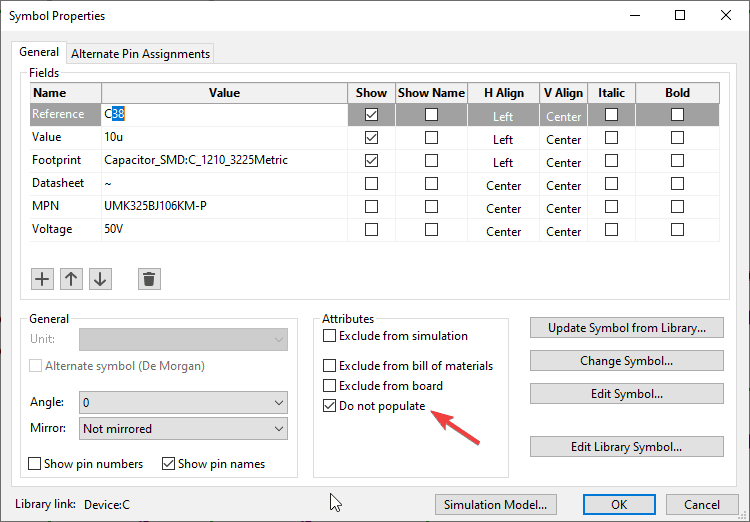This screenshot has width=750, height=522.
Task: Enable Bold for the Value field
Action: pos(677,138)
